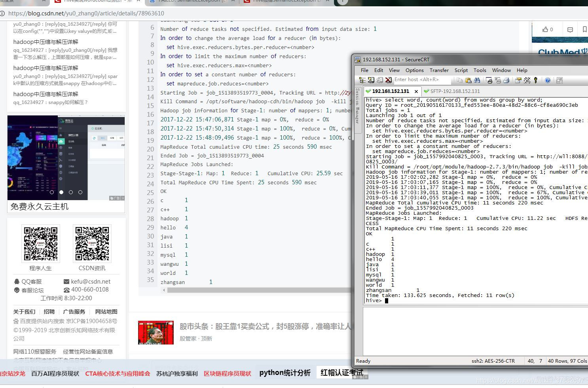Screen dimensions: 588x388
Task: Click the comment bubble icon on the blog
Action: 570,30
